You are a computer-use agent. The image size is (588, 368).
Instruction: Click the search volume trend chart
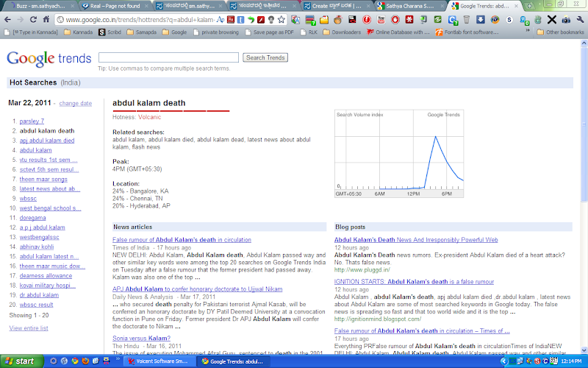tap(399, 154)
